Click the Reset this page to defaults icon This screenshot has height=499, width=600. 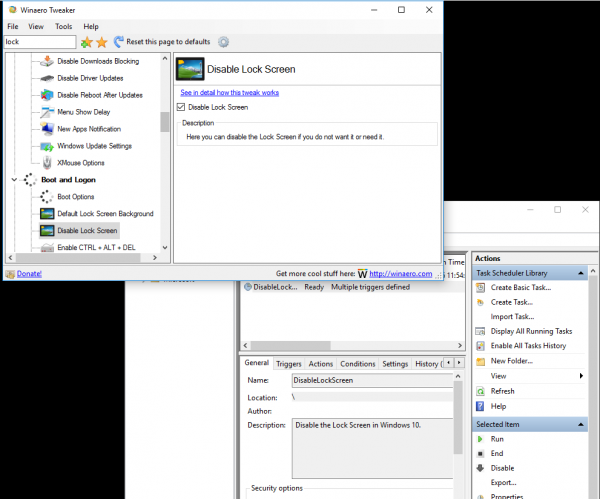(119, 42)
